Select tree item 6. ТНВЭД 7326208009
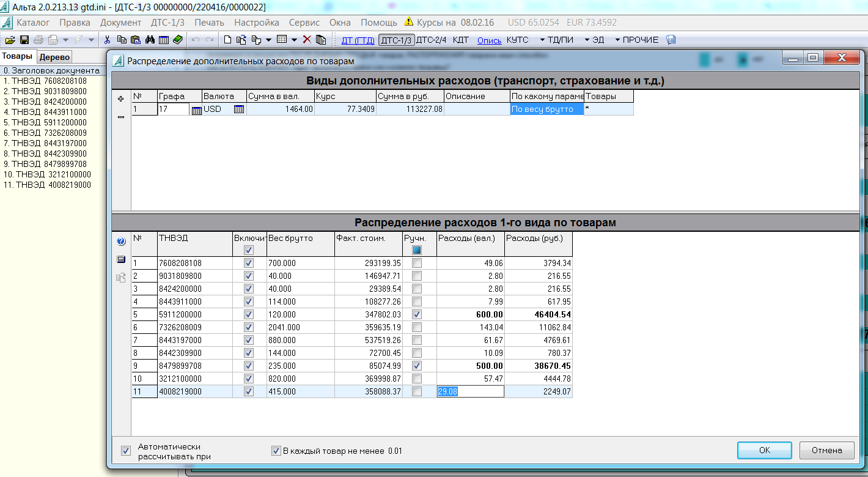 [x=45, y=133]
